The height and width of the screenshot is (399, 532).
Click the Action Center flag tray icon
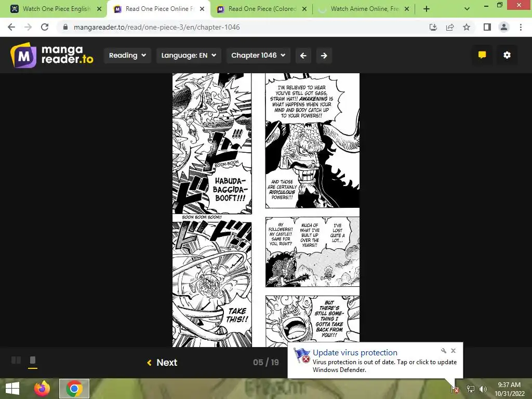[455, 389]
